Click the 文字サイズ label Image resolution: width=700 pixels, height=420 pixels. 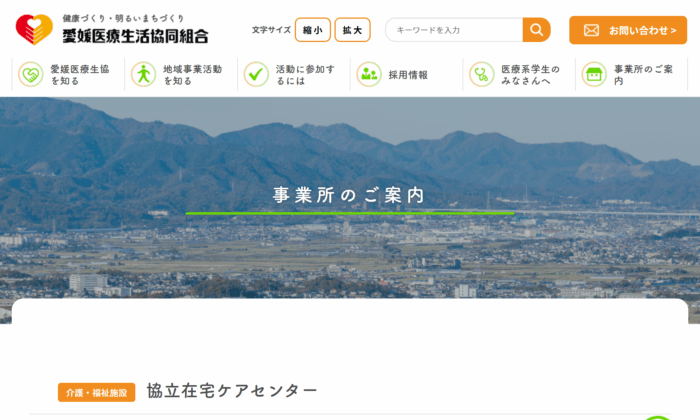click(271, 30)
